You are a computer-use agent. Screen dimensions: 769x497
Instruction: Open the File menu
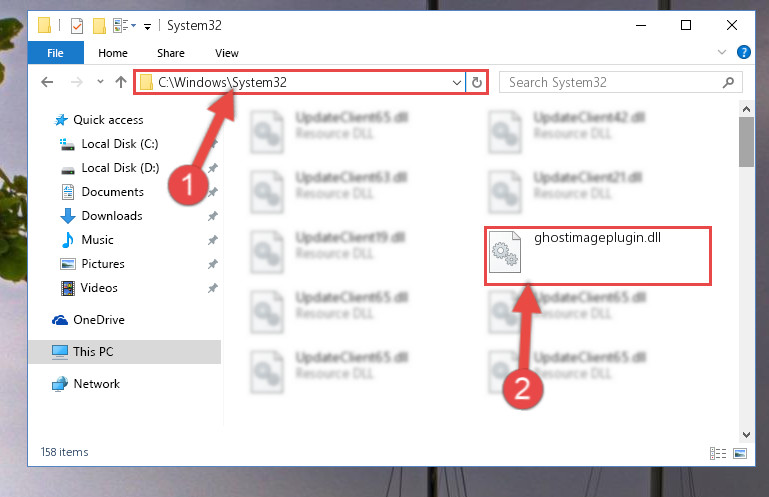(x=55, y=53)
